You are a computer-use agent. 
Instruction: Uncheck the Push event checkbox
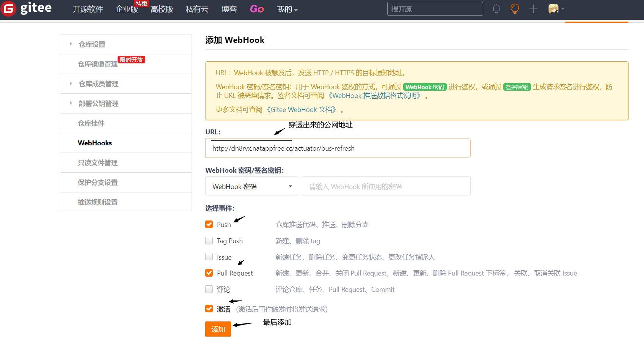[209, 224]
